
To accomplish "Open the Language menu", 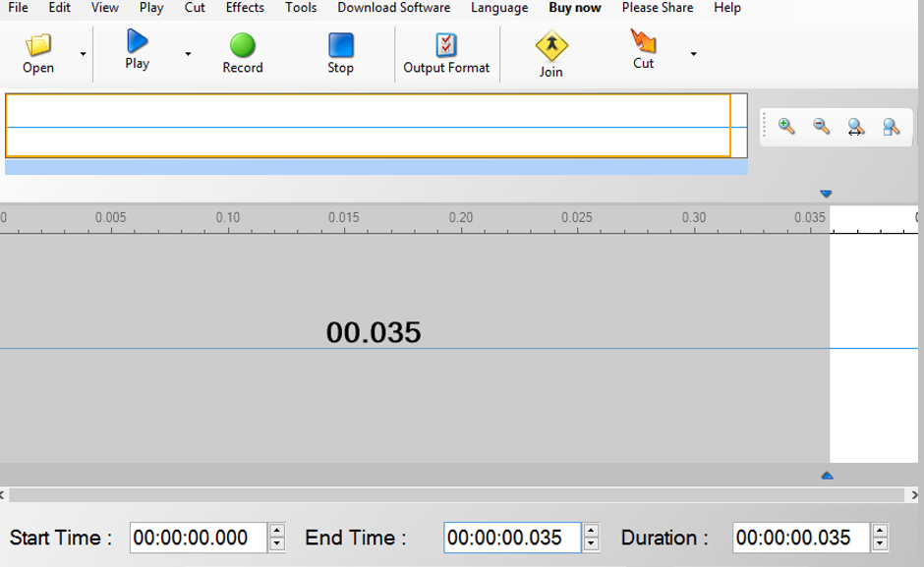I will click(499, 8).
